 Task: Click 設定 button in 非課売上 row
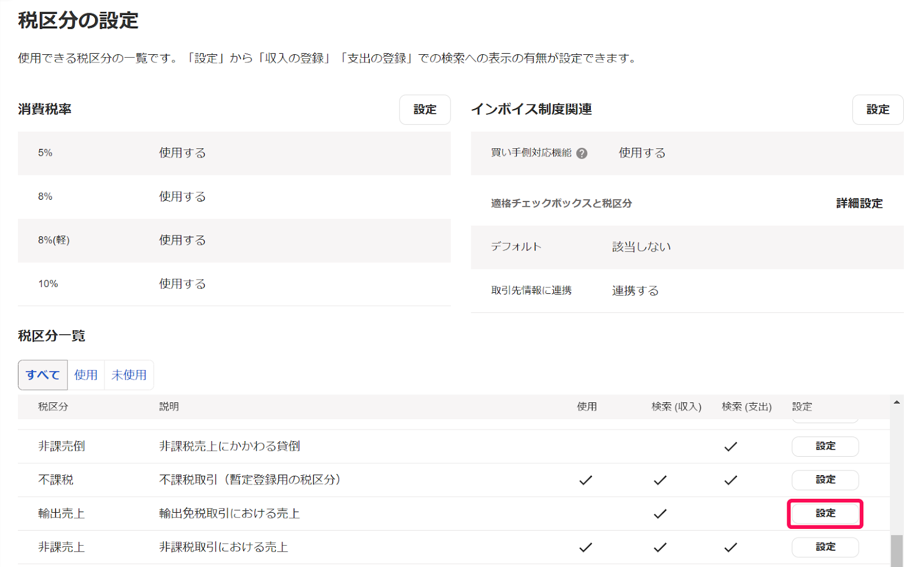825,547
